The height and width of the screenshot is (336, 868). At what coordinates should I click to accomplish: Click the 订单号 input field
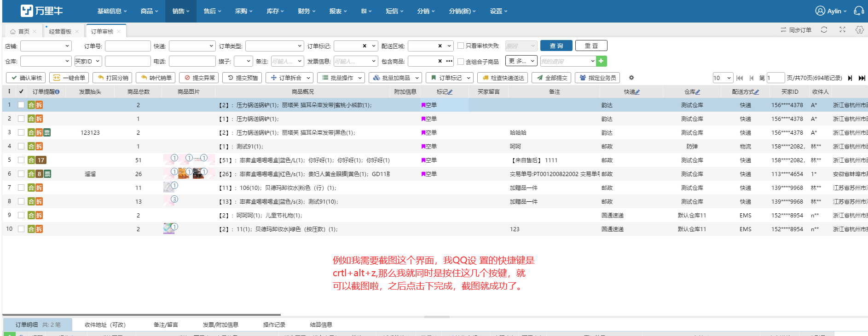tap(128, 46)
